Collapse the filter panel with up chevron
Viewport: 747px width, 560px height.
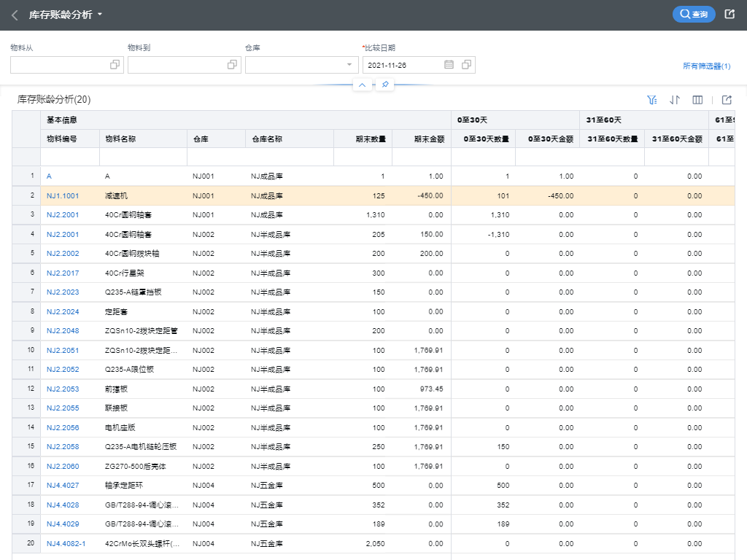pyautogui.click(x=362, y=85)
